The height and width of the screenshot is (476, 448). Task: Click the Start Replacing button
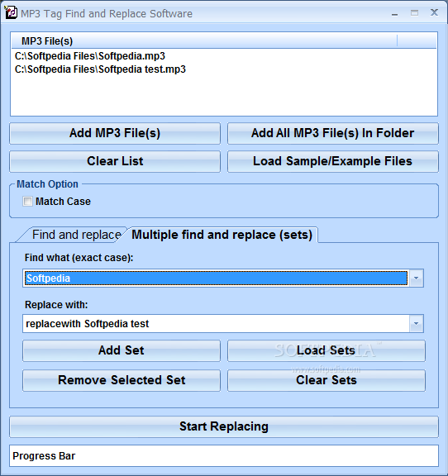(x=224, y=426)
